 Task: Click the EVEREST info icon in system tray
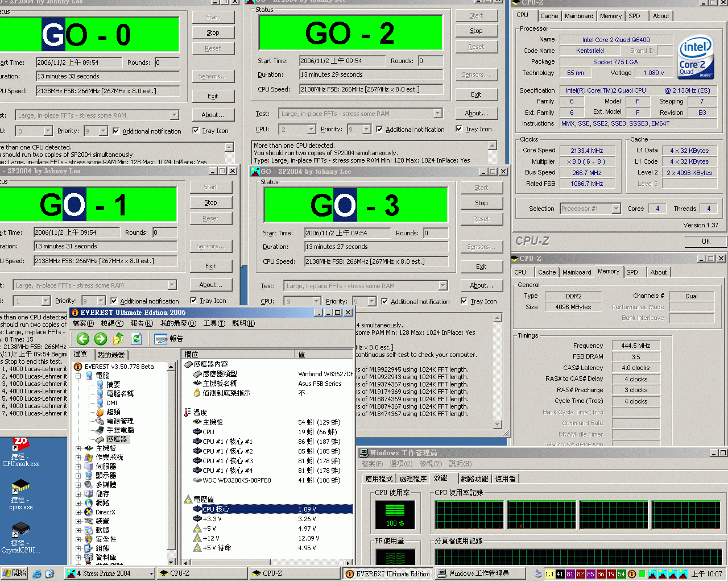(632, 574)
